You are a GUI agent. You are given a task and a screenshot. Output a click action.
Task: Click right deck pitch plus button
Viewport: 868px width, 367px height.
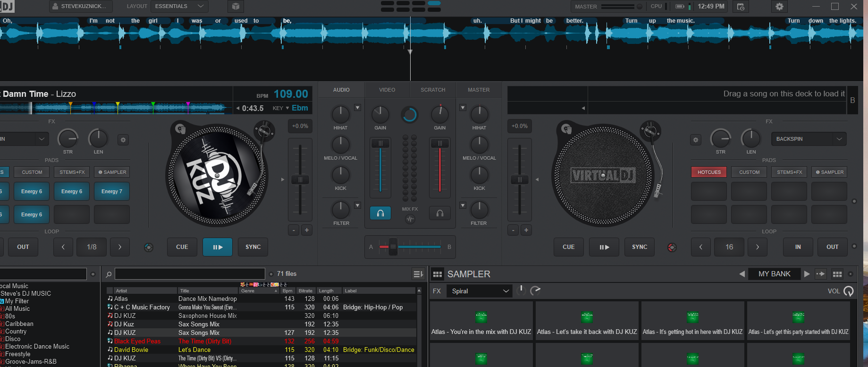click(526, 230)
